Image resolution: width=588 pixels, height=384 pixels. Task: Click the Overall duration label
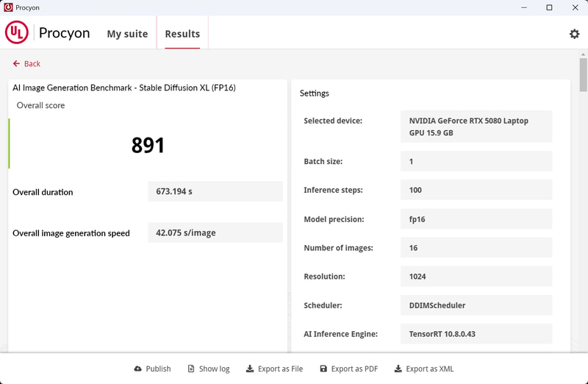coord(43,192)
